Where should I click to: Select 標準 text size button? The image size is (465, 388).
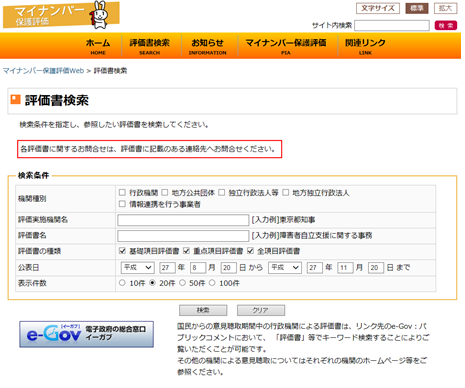[x=417, y=8]
